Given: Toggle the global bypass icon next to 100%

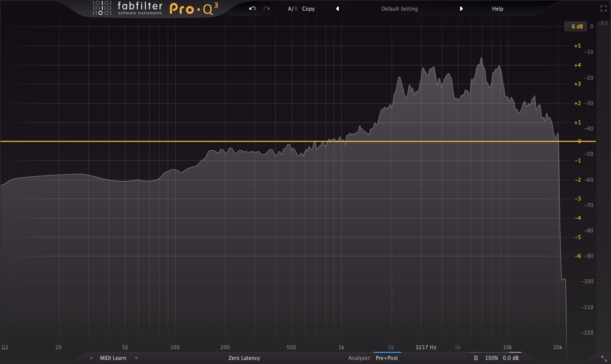Looking at the screenshot, I should (x=476, y=358).
